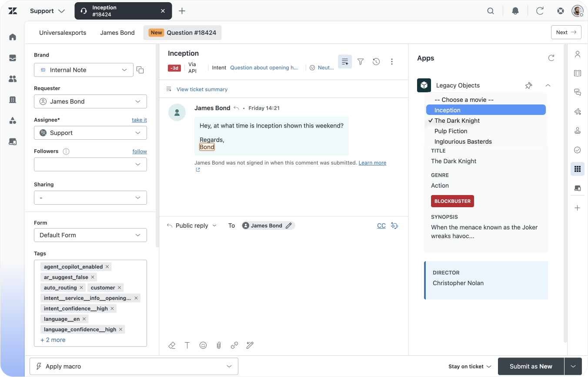
Task: Remove the customer tag
Action: tap(119, 288)
